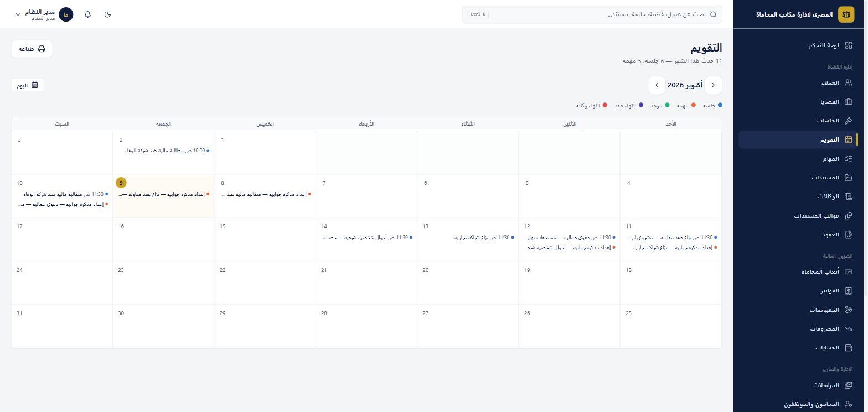Click the المهام checklist icon
The image size is (868, 412).
[x=849, y=159]
